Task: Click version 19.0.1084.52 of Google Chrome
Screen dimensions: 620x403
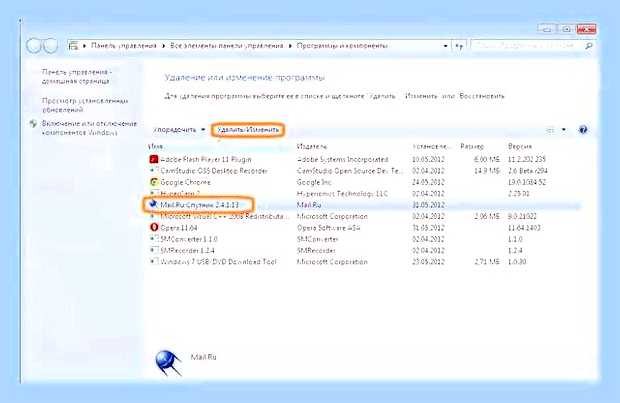Action: pyautogui.click(x=527, y=182)
